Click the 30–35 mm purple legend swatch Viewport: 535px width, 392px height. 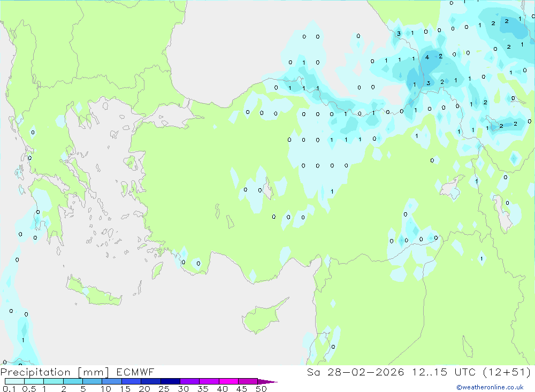point(190,381)
